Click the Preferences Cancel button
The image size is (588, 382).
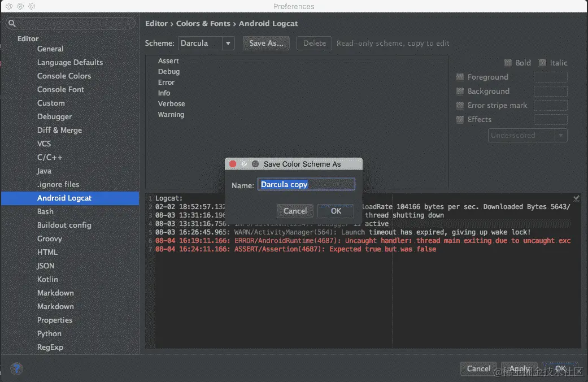pyautogui.click(x=478, y=369)
